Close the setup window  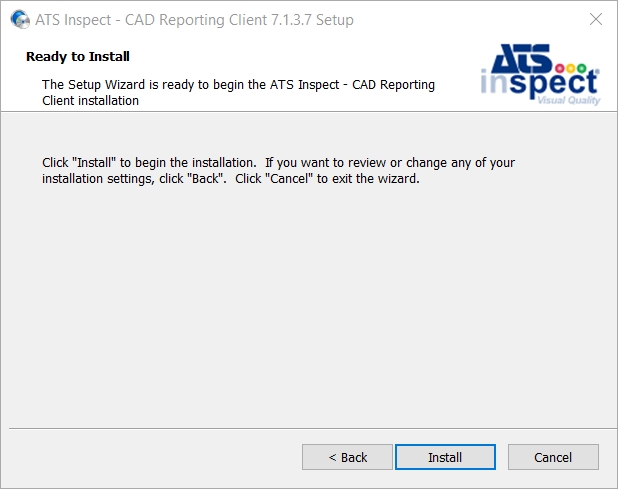[596, 19]
